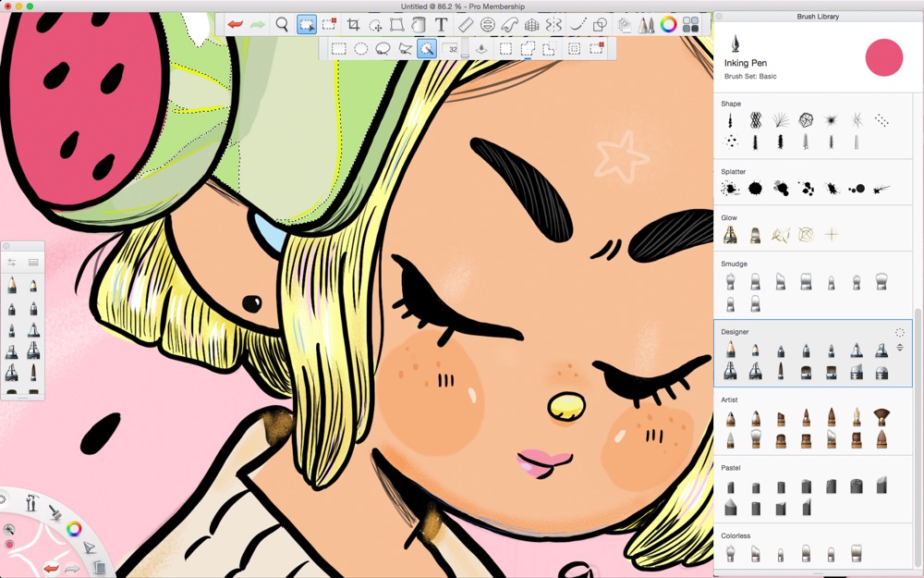Image resolution: width=924 pixels, height=578 pixels.
Task: Toggle the Ruler guide
Action: coord(466,25)
